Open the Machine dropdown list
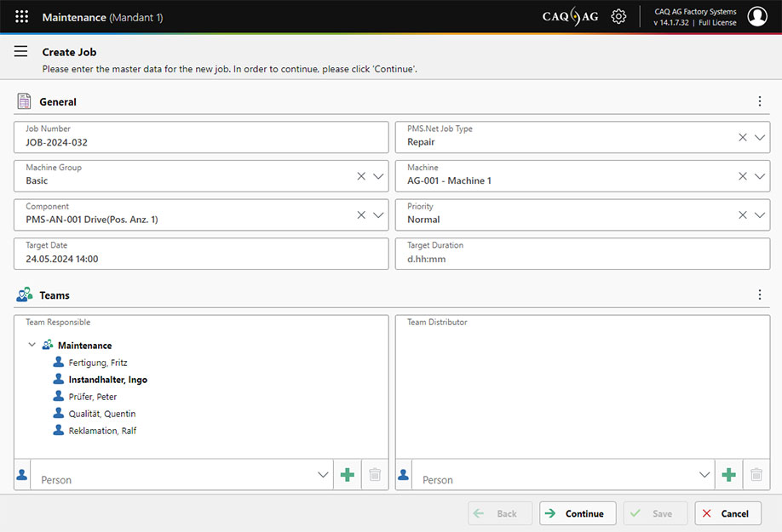This screenshot has height=532, width=782. point(760,176)
